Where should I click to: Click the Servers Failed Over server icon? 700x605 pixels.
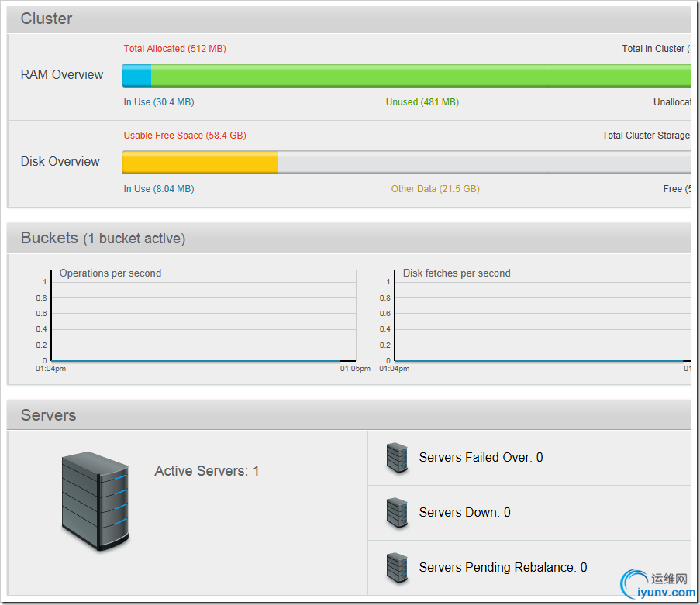click(397, 457)
